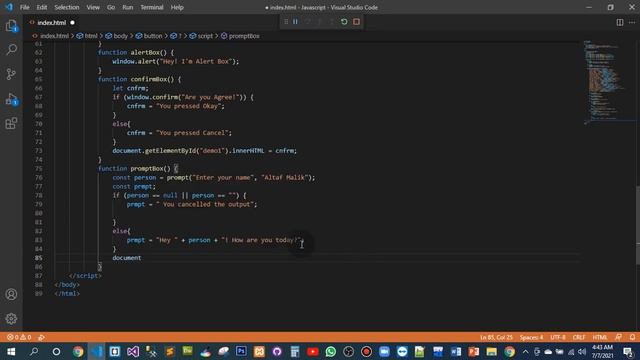Change the encoding via UTF-8
This screenshot has width=640, height=360.
[558, 337]
